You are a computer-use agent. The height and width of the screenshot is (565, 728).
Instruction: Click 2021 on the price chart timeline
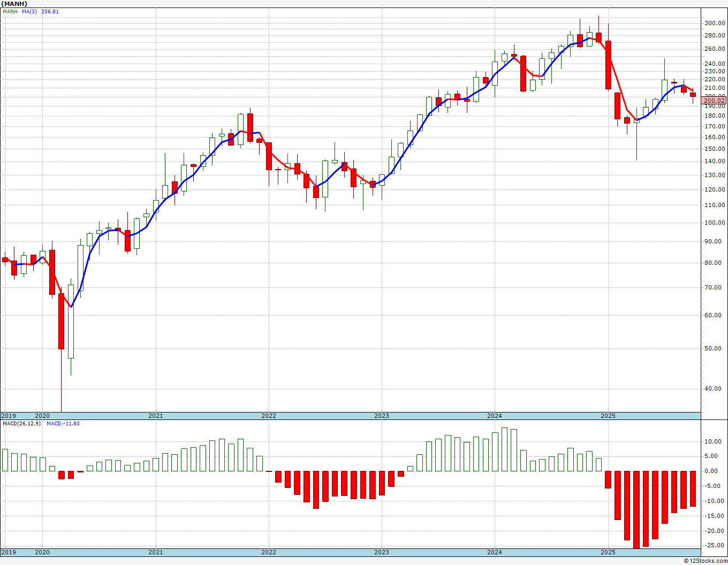point(155,416)
